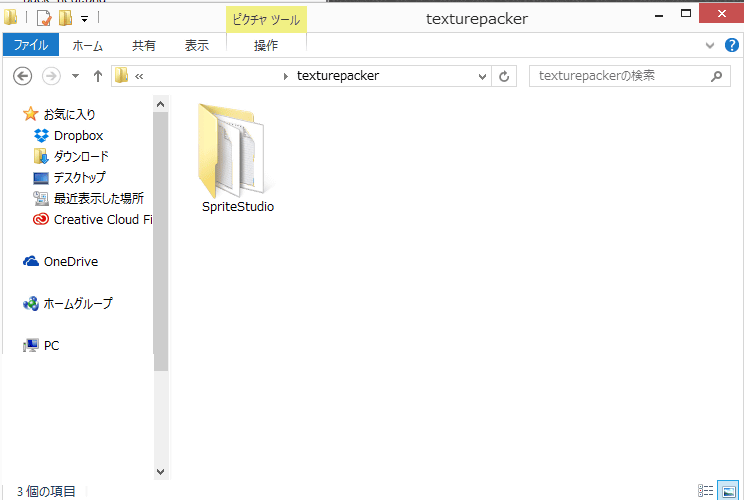Image resolution: width=744 pixels, height=500 pixels.
Task: Click the folder icon in address bar
Action: [x=121, y=75]
